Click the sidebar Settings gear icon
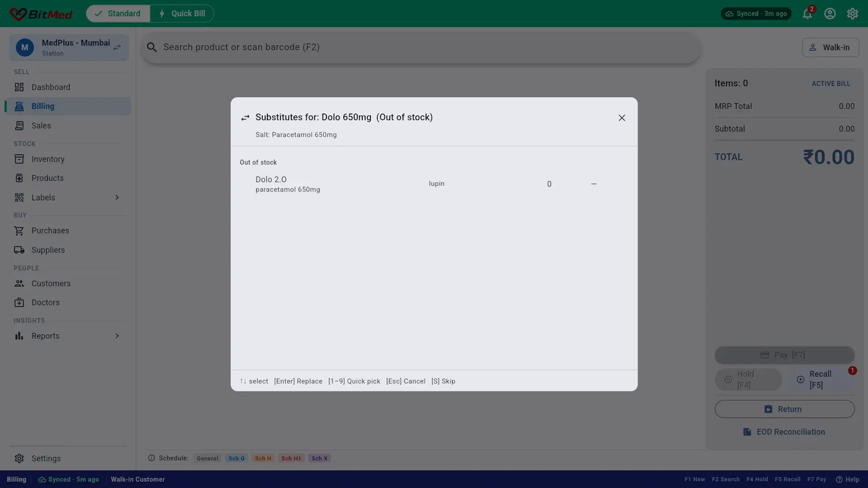Viewport: 868px width, 488px height. click(19, 459)
